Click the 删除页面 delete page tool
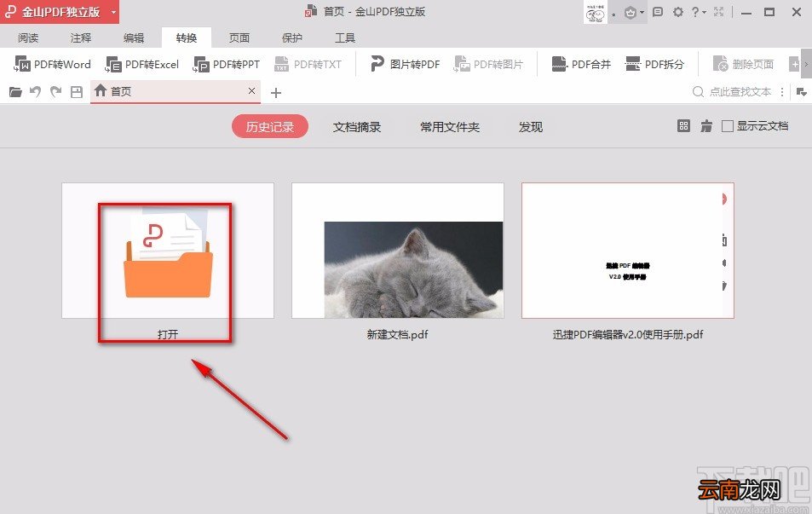 [743, 64]
